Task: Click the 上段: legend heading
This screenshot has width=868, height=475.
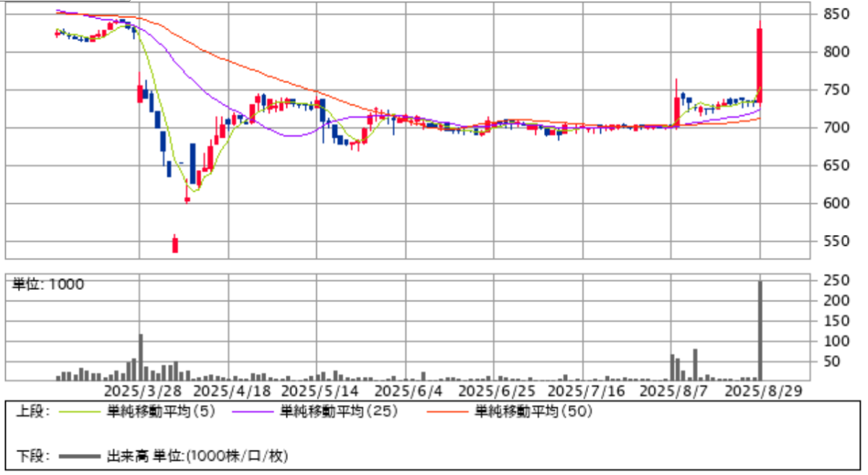Action: point(33,412)
